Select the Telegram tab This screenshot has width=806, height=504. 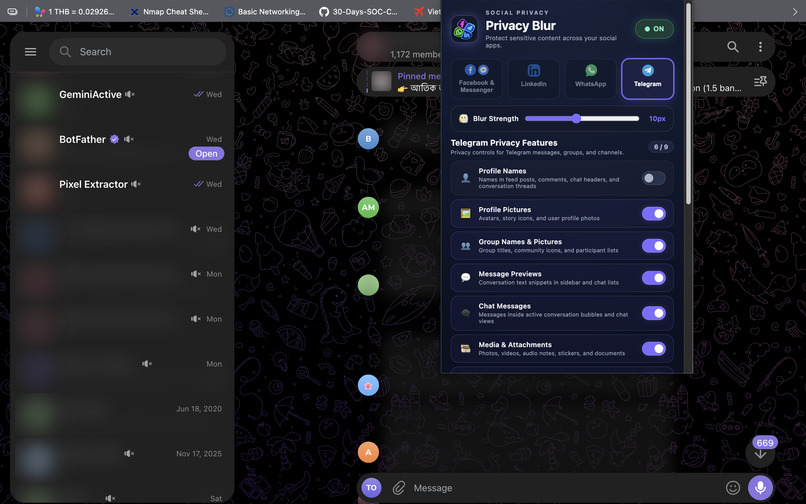(x=648, y=79)
